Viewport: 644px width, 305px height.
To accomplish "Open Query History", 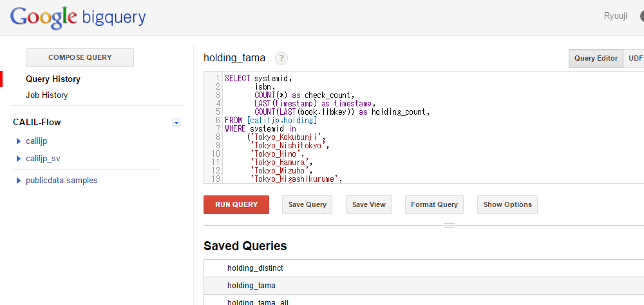I will tap(53, 79).
